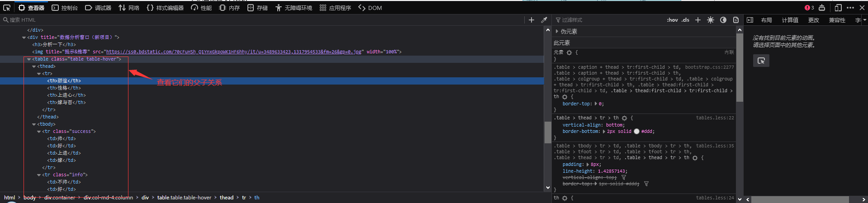The image size is (868, 203).
Task: Open the DOM panel tab
Action: point(370,8)
